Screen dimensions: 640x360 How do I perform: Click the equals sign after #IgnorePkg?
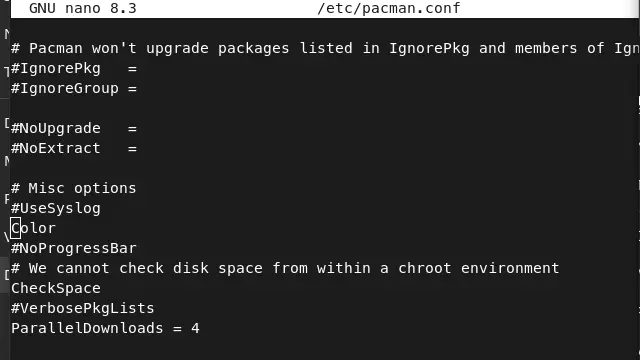point(132,69)
